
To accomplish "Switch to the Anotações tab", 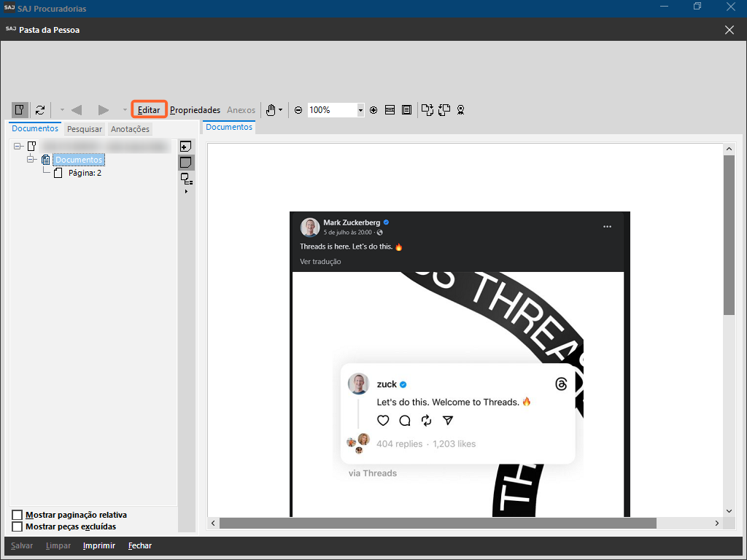I will click(x=130, y=129).
